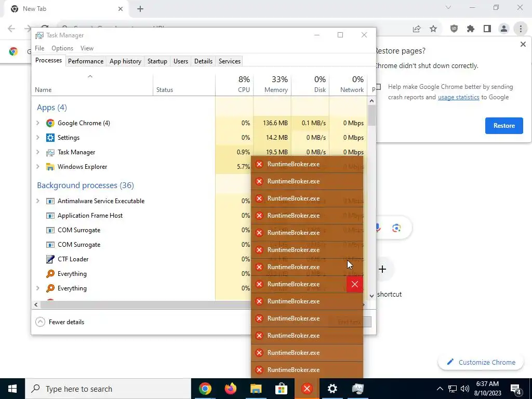Viewport: 532px width, 399px height.
Task: Expand the Settings process row
Action: click(38, 138)
